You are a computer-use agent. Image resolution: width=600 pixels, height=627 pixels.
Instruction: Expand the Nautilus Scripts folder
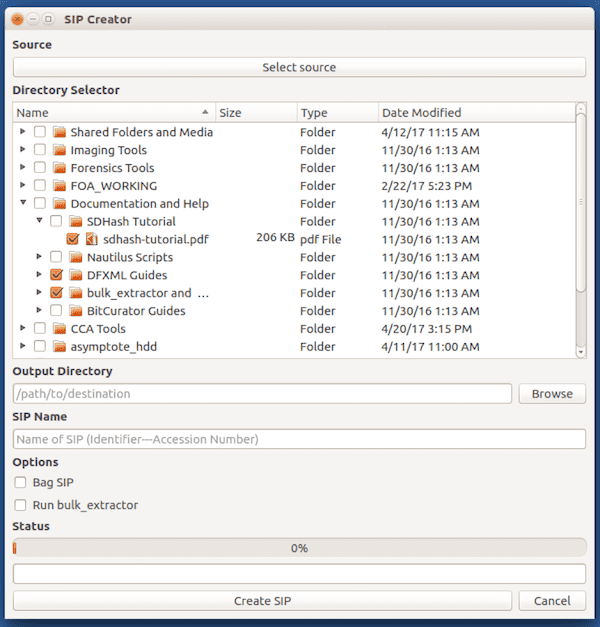(39, 256)
